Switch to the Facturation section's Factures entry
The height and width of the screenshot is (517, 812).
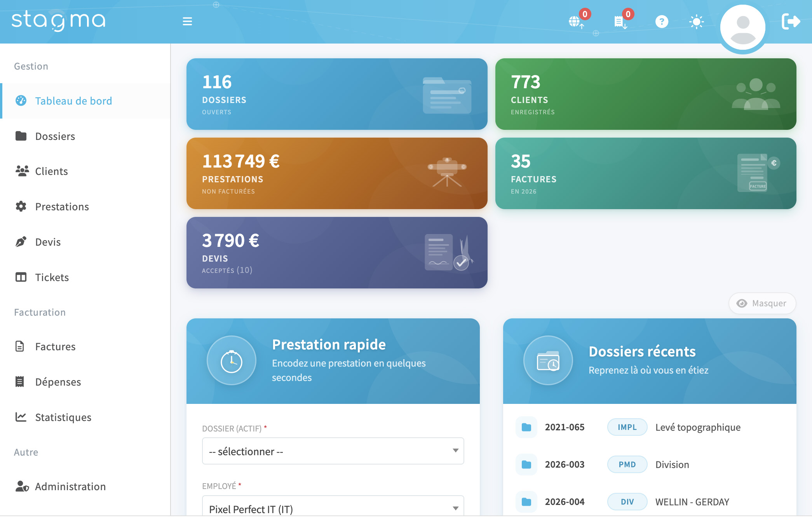(x=55, y=346)
